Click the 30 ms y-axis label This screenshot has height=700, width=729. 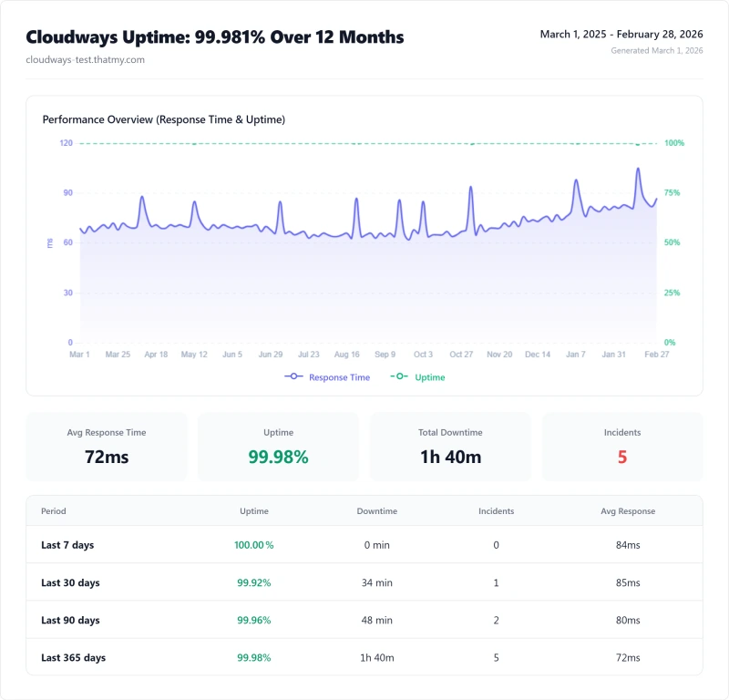tap(67, 293)
